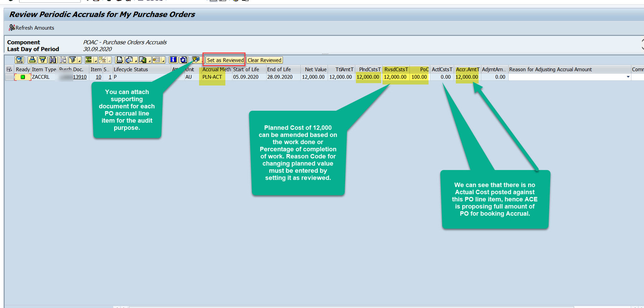Sort the list in ascending order

(32, 60)
